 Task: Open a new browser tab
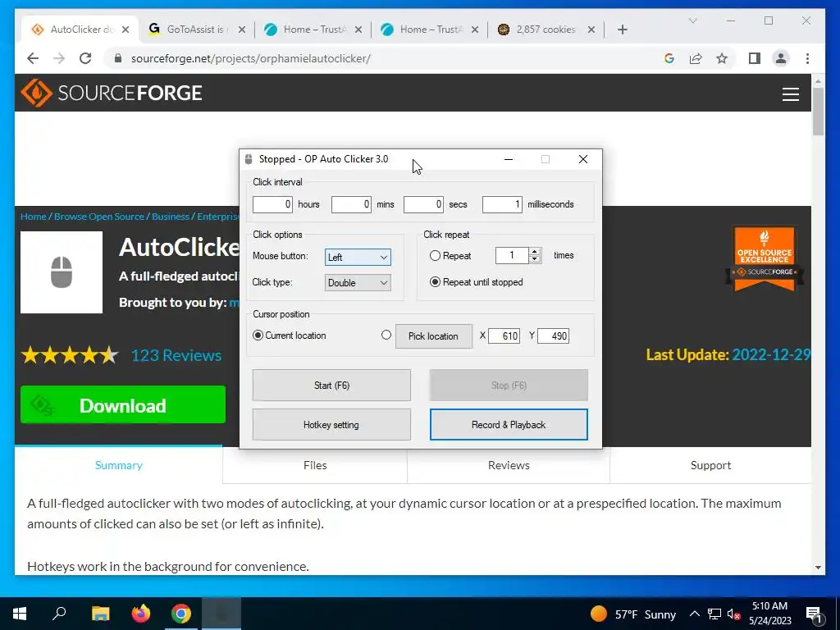(622, 30)
